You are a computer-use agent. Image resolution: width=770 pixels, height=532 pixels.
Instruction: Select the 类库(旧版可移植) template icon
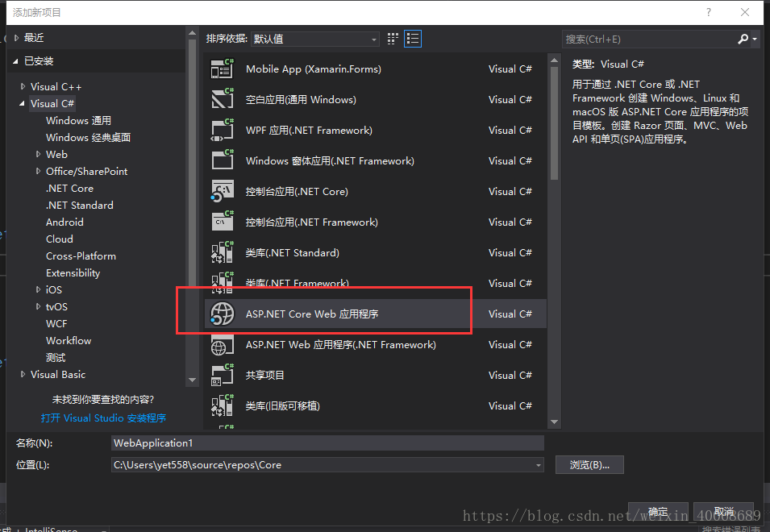point(222,405)
